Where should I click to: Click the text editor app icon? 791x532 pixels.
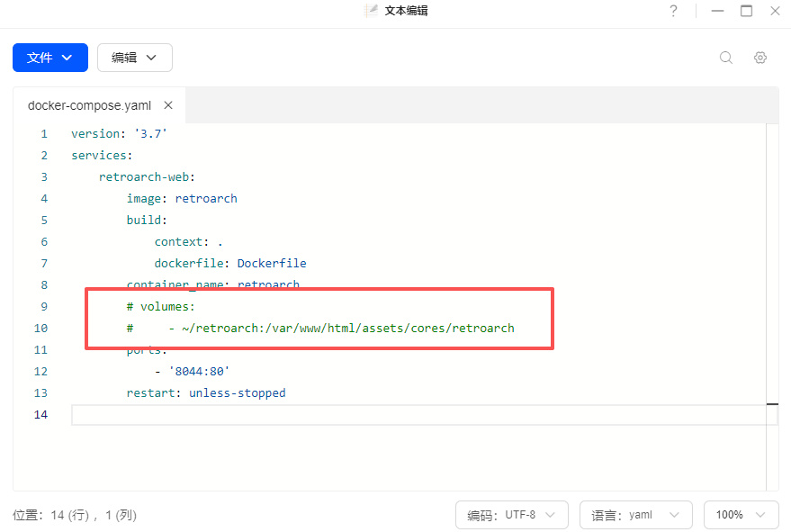pos(371,11)
